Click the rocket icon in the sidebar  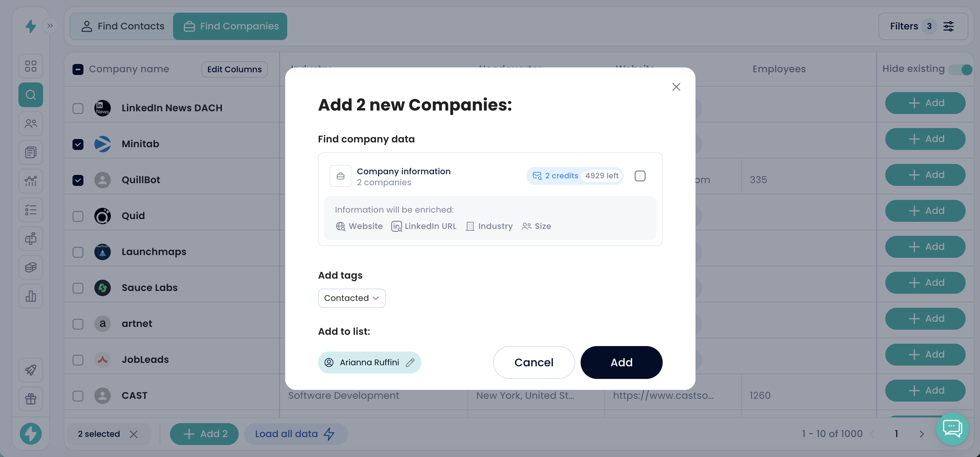click(31, 369)
